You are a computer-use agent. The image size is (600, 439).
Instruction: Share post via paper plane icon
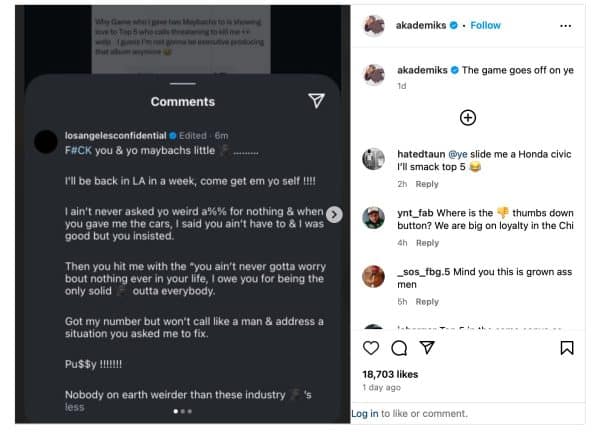[x=427, y=348]
